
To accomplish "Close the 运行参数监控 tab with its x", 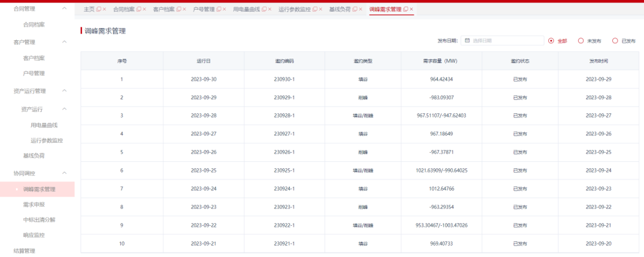I will point(321,9).
